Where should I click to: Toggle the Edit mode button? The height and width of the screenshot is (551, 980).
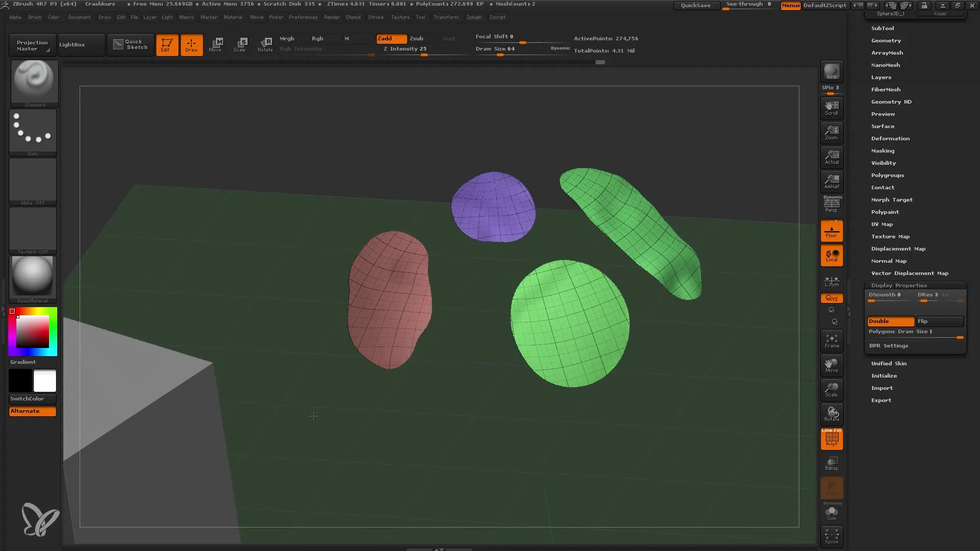[166, 44]
